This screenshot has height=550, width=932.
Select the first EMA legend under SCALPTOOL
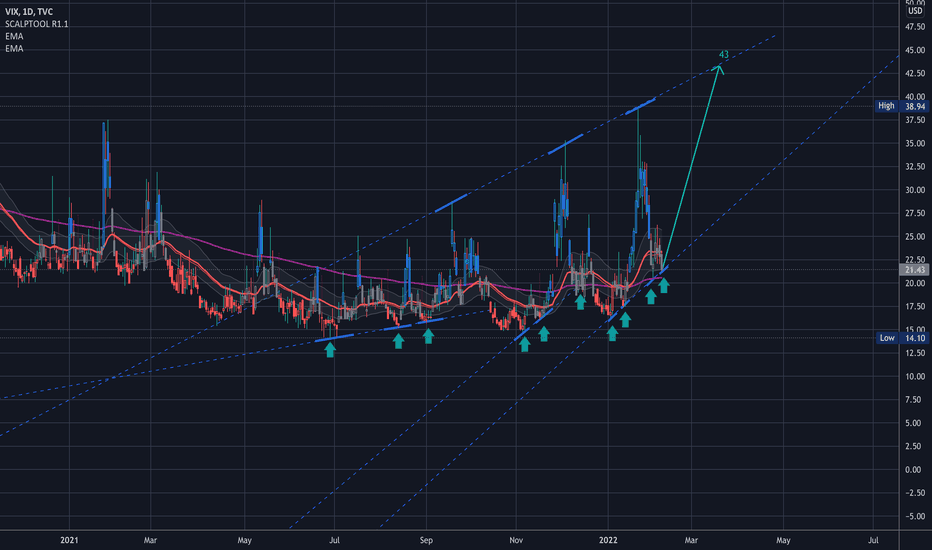(x=14, y=36)
